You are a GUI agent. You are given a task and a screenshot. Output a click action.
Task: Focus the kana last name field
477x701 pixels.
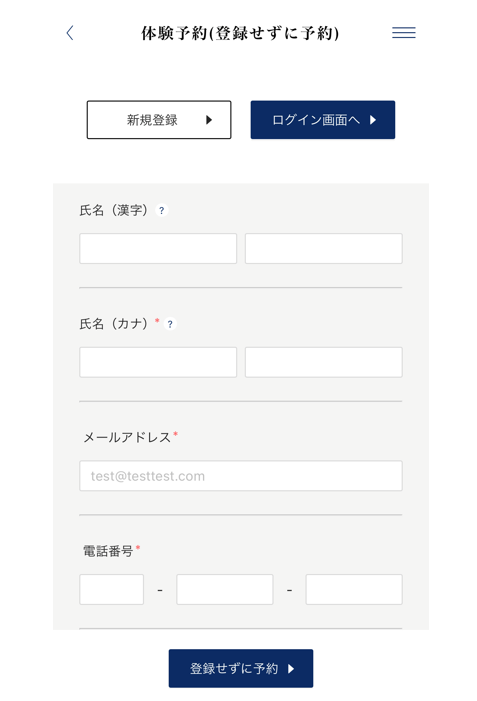point(158,362)
